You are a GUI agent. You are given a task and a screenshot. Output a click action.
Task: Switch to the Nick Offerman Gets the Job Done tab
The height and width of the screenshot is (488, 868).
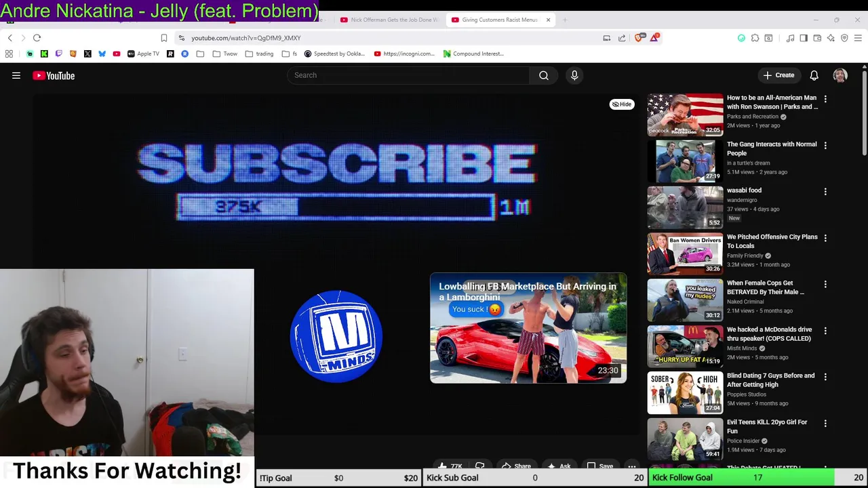pos(390,20)
